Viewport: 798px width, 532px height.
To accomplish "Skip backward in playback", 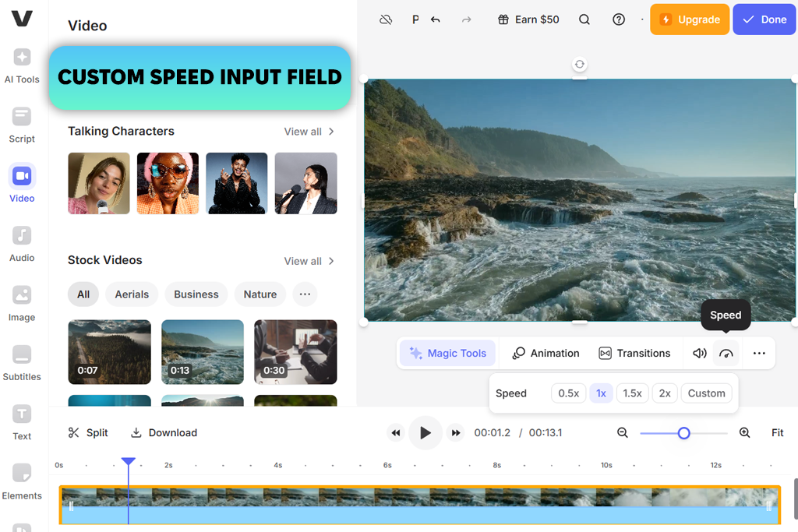I will pyautogui.click(x=395, y=433).
